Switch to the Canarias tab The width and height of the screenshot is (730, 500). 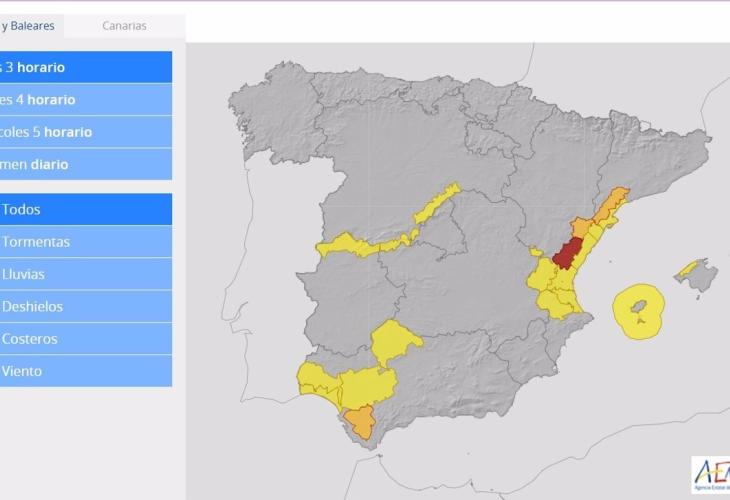[x=124, y=26]
